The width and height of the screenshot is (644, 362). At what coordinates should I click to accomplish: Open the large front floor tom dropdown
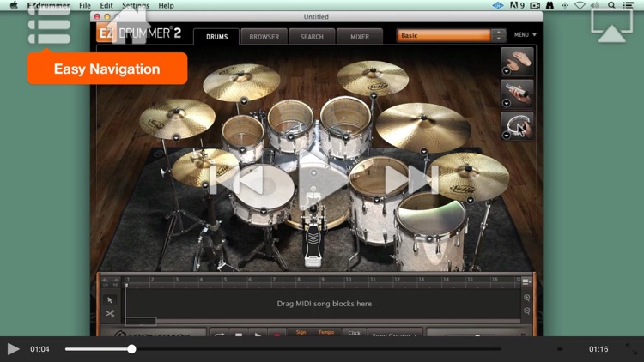[429, 238]
